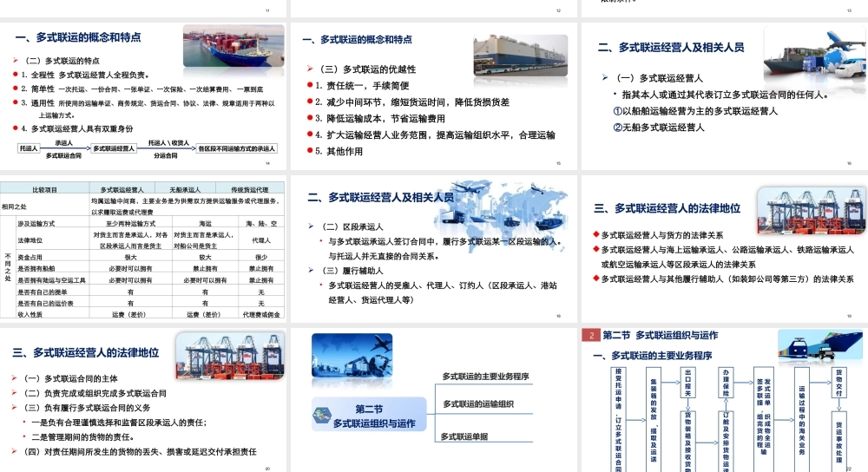The image size is (868, 472).
Task: Click the 传统货运代理 column header
Action: (250, 190)
